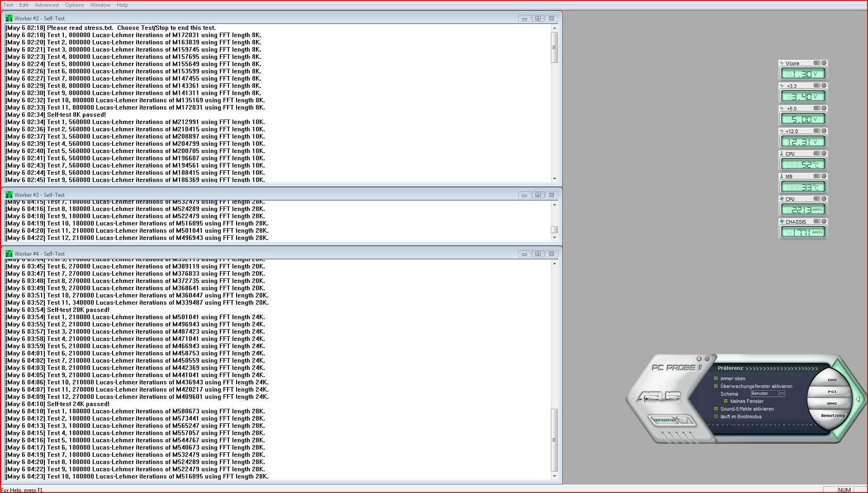This screenshot has height=493, width=868.
Task: Click the Worker #3 window Prime95 icon
Action: pyautogui.click(x=9, y=195)
